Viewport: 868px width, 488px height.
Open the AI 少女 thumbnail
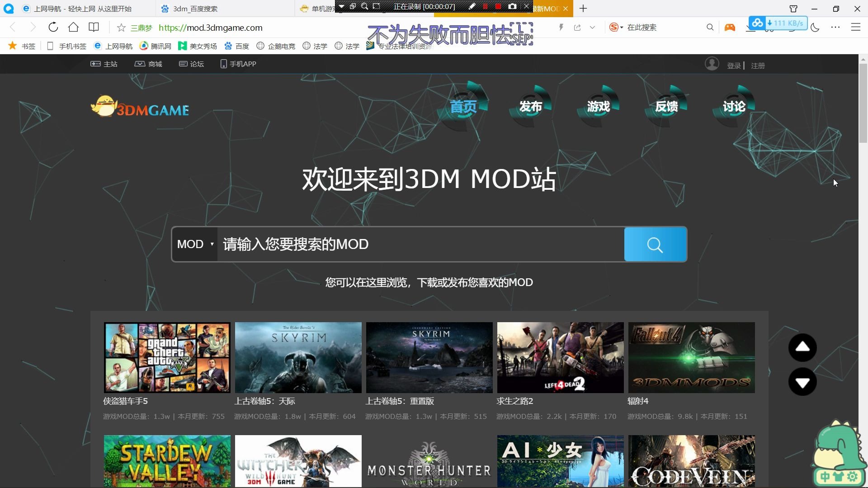click(x=561, y=461)
